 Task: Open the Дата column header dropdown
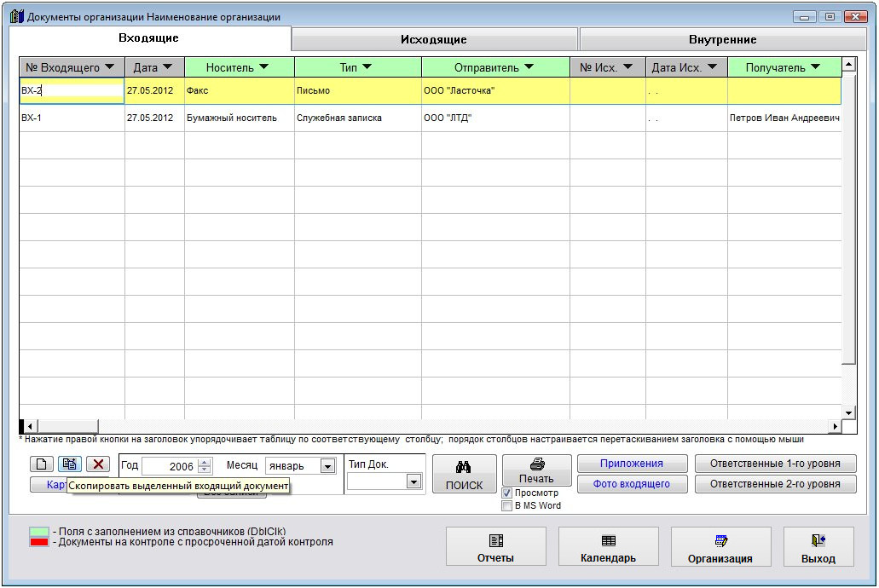[167, 67]
